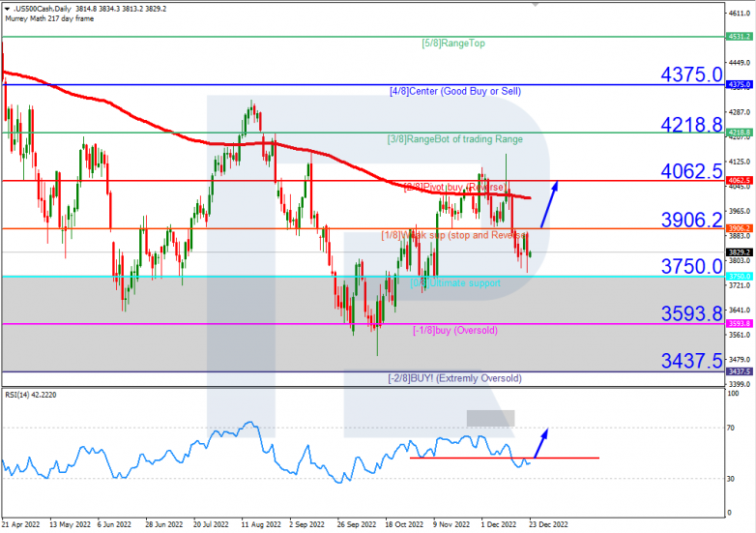Screen dimensions: 756x533
Task: Select the blue arrow in RSI panel
Action: tap(541, 443)
